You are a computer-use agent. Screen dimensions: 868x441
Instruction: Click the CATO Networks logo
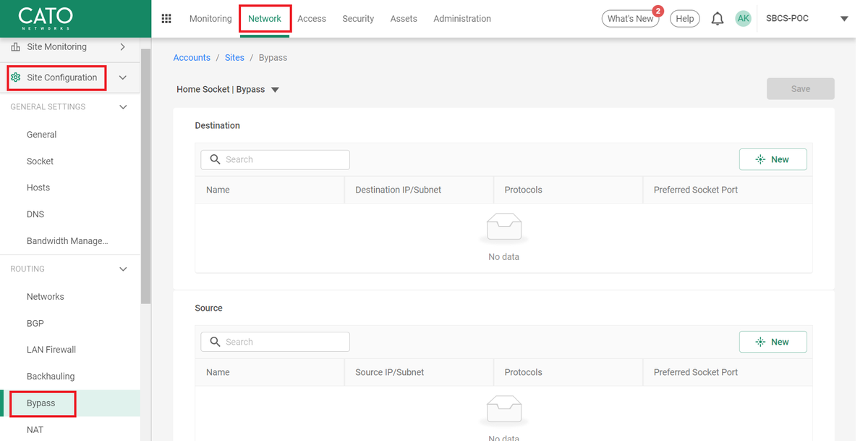tap(45, 18)
